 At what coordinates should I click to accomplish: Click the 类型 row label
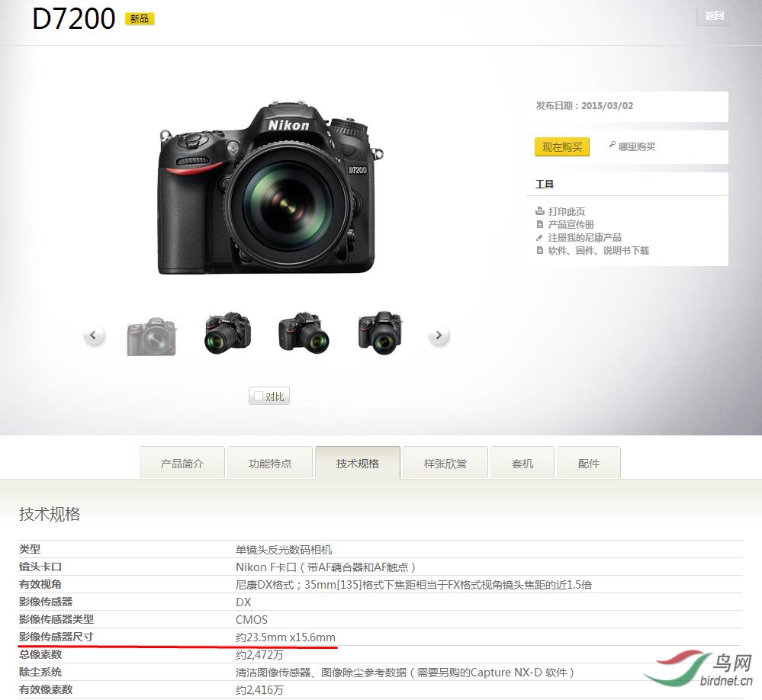[30, 550]
